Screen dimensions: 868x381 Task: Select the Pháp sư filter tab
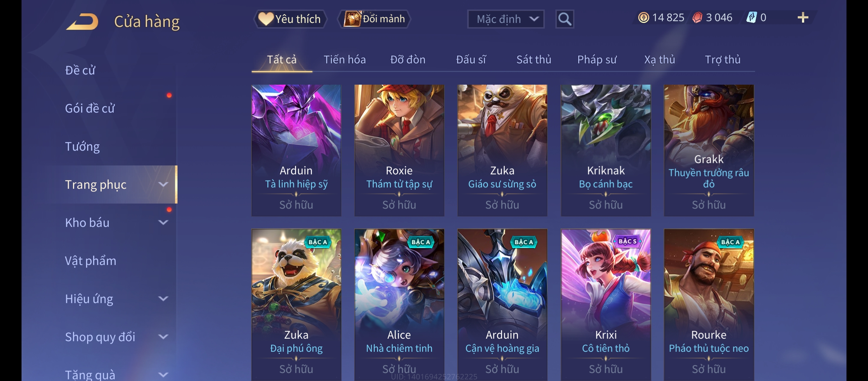(x=597, y=60)
